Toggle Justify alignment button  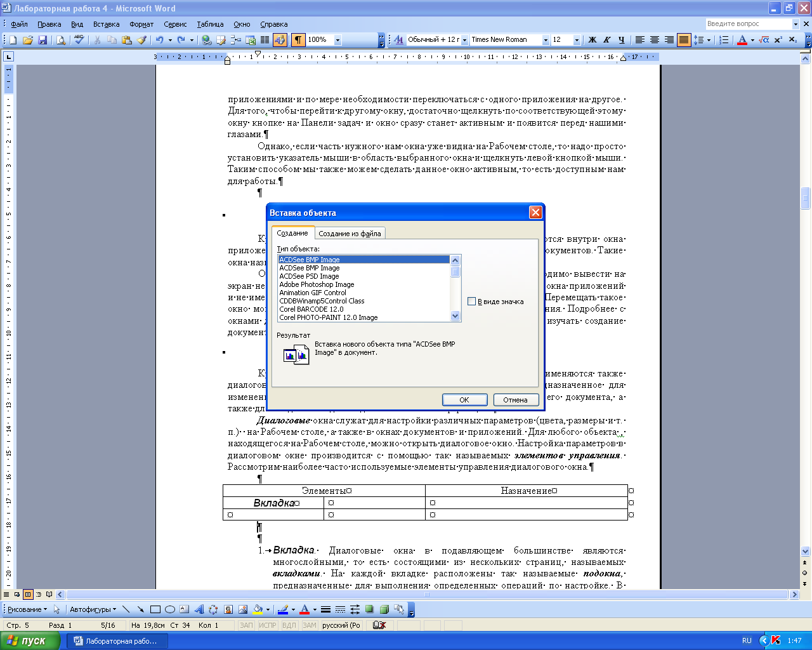(x=684, y=40)
